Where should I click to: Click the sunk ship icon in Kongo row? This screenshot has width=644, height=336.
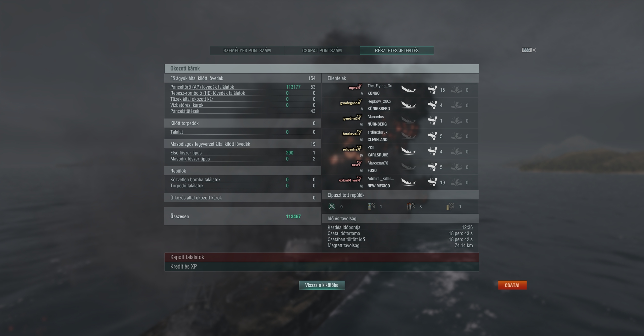coord(409,90)
